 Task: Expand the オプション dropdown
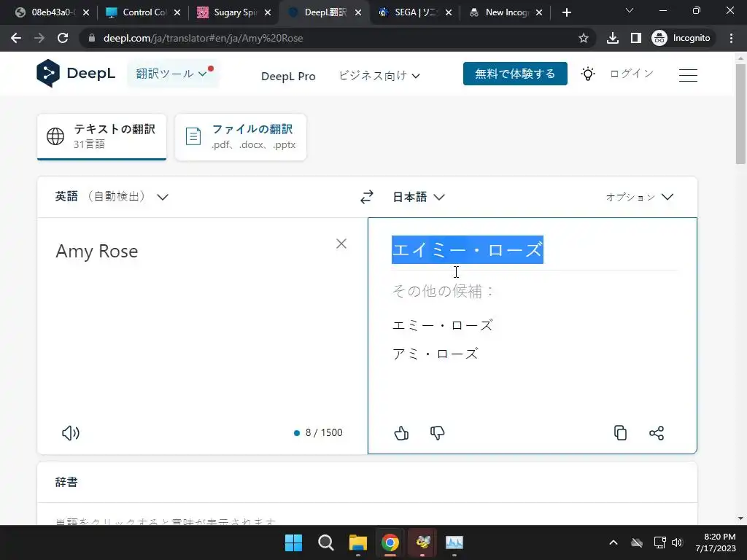point(639,197)
